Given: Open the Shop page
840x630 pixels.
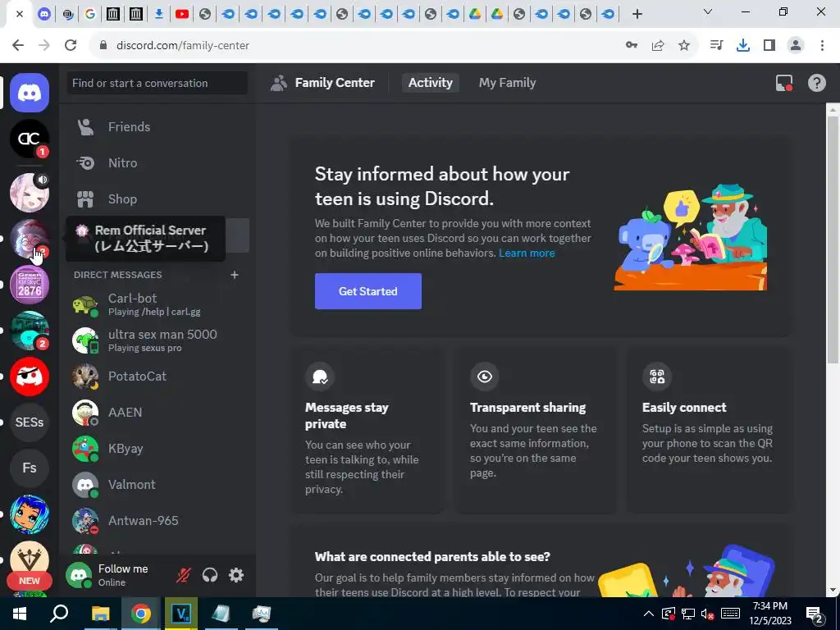Looking at the screenshot, I should point(157,199).
